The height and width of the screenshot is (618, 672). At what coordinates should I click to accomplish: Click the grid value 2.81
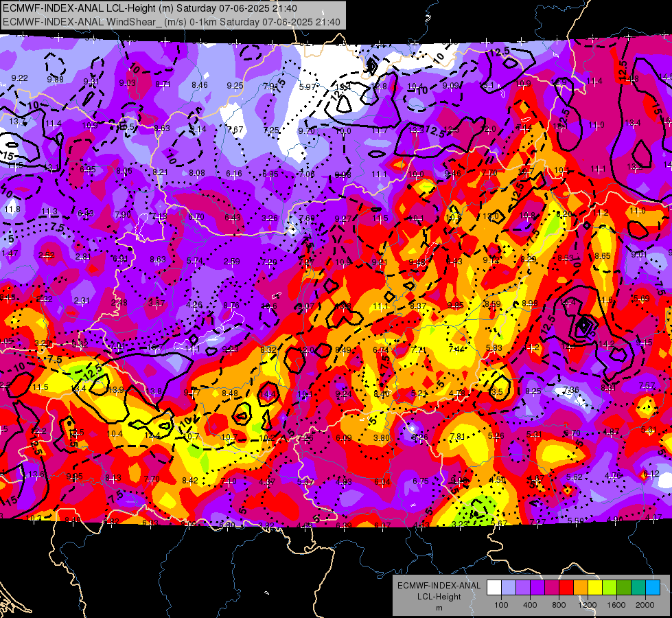[x=83, y=257]
